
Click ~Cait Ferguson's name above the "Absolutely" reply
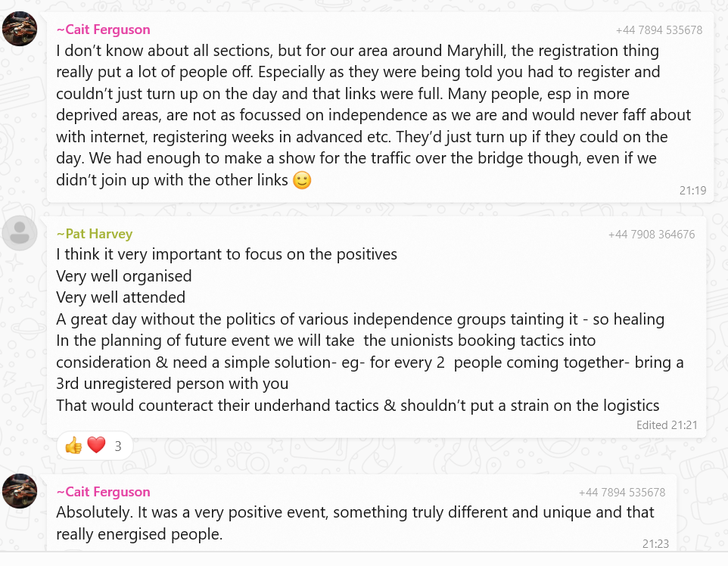(103, 492)
